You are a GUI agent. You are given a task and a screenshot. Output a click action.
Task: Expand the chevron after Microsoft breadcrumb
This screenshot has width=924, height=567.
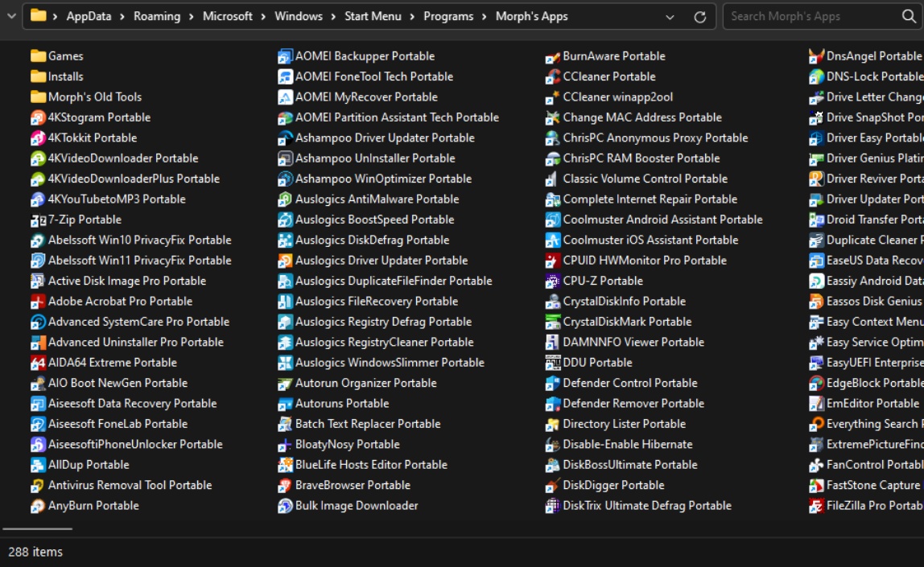[x=263, y=16]
